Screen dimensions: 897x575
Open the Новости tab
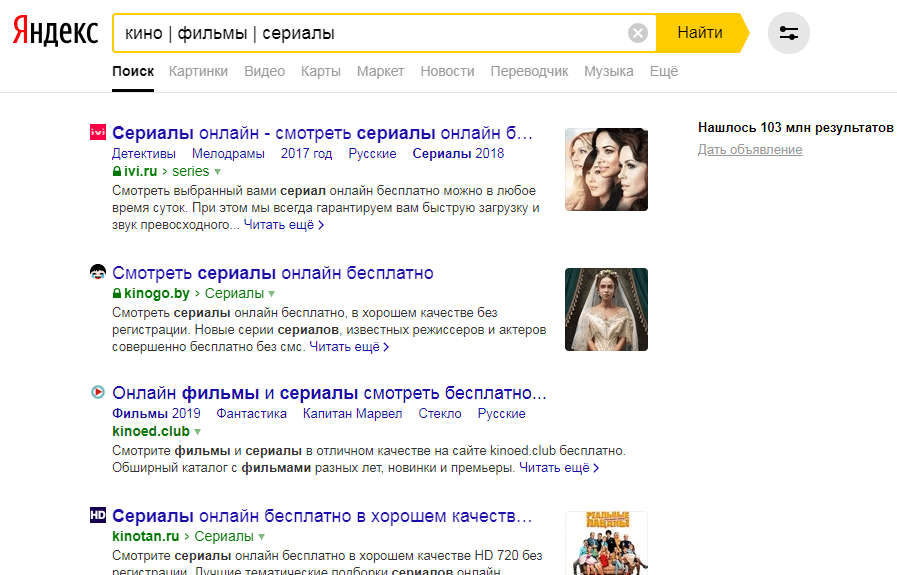[x=447, y=72]
